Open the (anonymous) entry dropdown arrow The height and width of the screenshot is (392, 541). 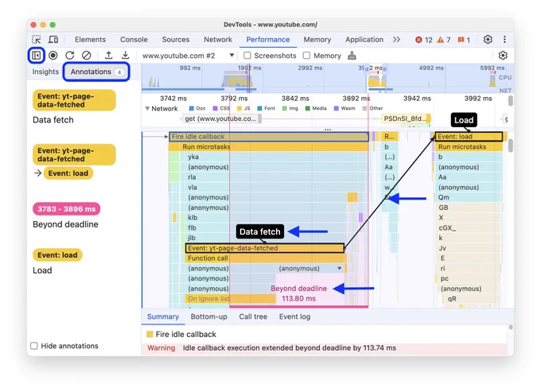pyautogui.click(x=339, y=268)
